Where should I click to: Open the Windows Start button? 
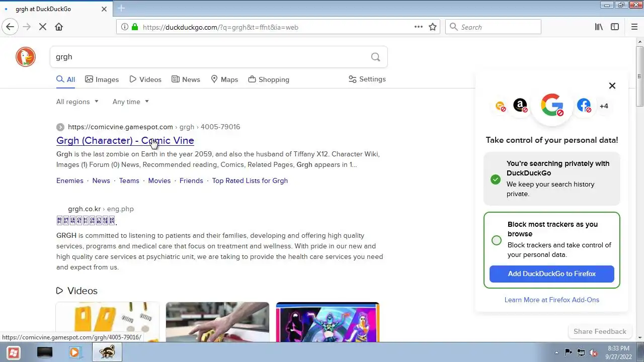(x=14, y=352)
